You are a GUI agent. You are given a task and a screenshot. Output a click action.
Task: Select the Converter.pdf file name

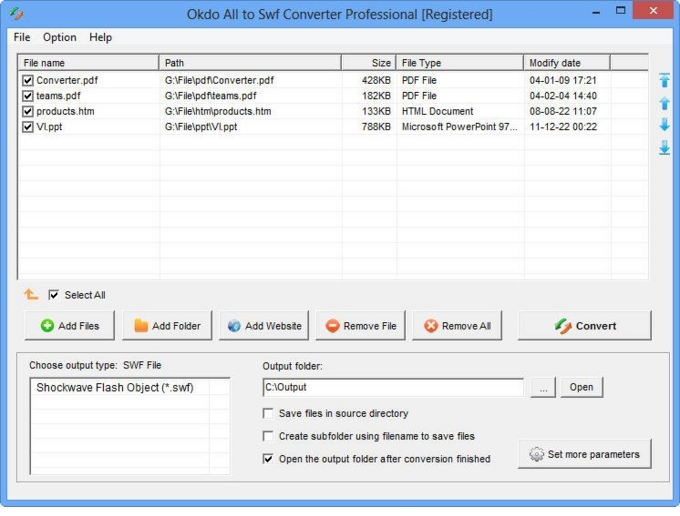click(x=67, y=80)
